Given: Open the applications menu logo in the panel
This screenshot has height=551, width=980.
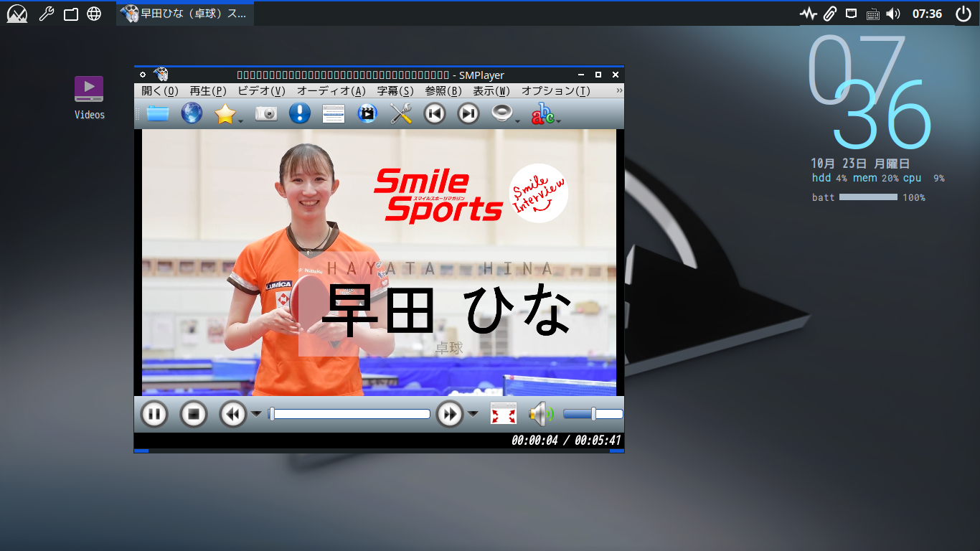Looking at the screenshot, I should click(x=17, y=14).
